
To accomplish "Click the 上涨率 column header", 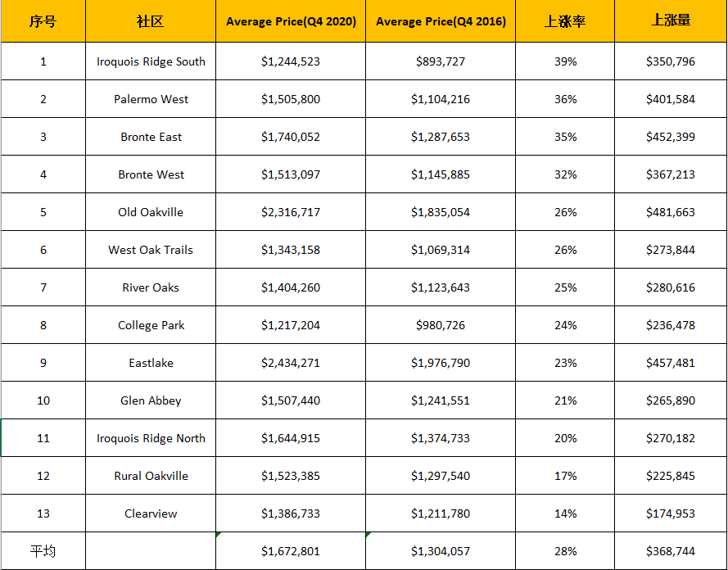I will click(x=565, y=21).
